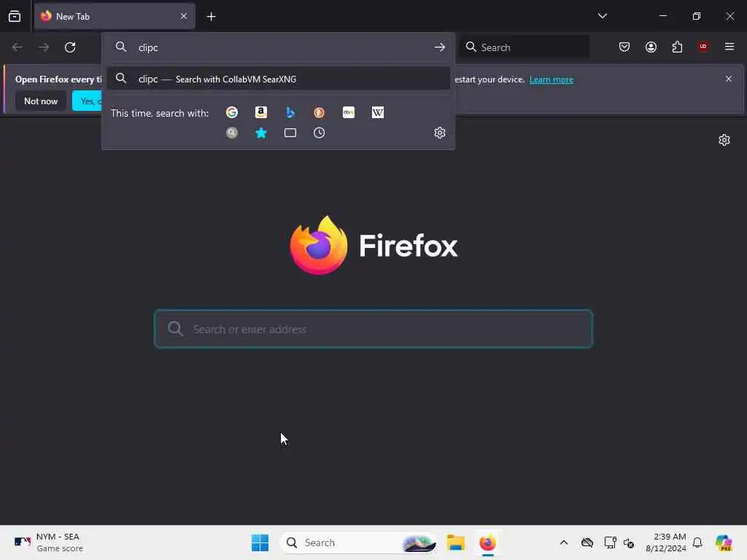Image resolution: width=747 pixels, height=560 pixels.
Task: Open the NYM - SEA game score widget
Action: pos(49,542)
